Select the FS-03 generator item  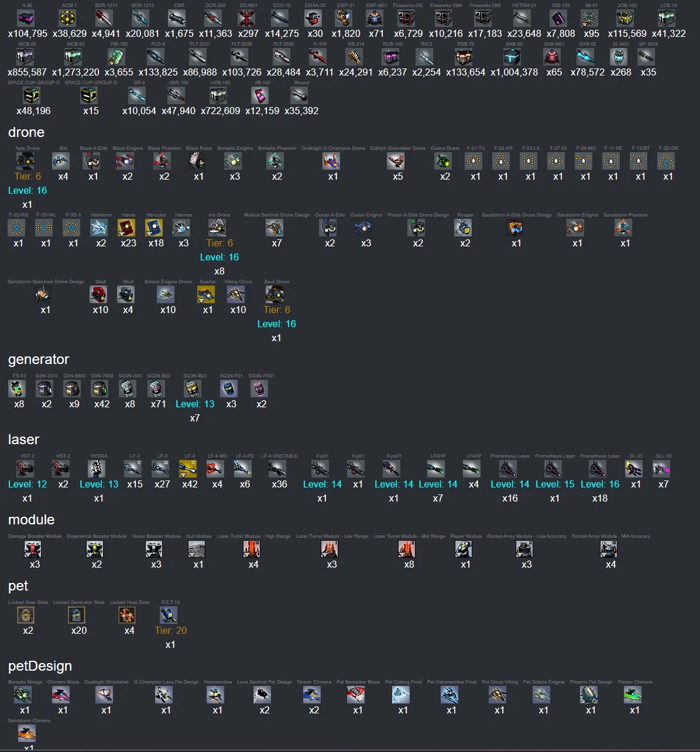[x=18, y=389]
